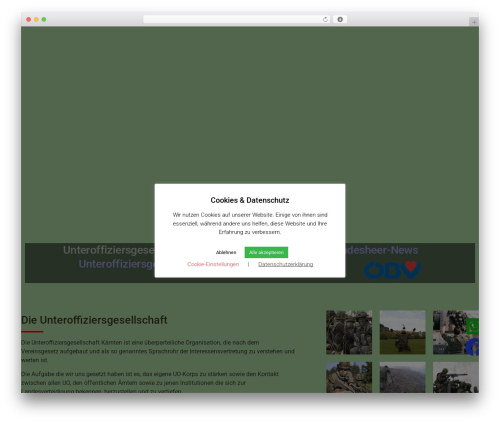Screen dimensions: 500x423
Task: Click the Ablehnen button
Action: pos(226,252)
